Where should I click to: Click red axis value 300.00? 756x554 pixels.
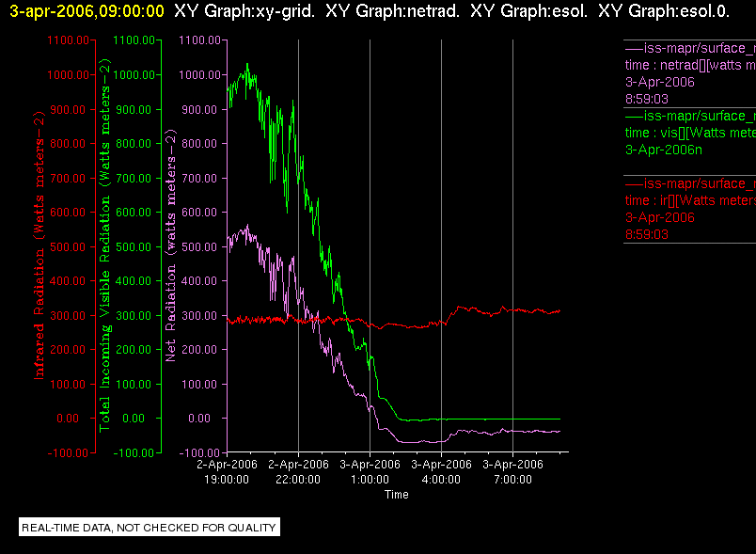pos(68,316)
